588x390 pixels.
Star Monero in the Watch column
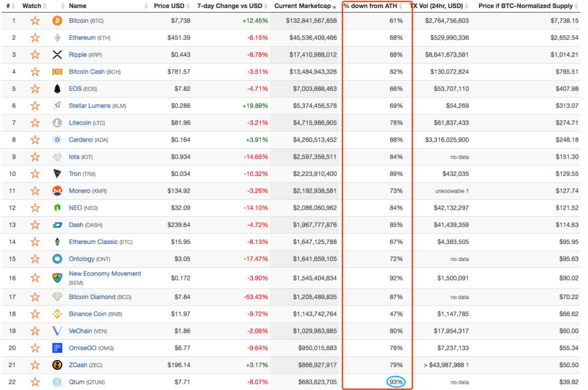35,191
